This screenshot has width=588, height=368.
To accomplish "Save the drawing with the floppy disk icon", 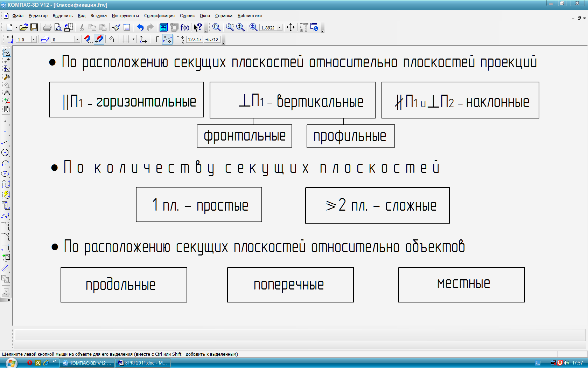I will point(34,27).
